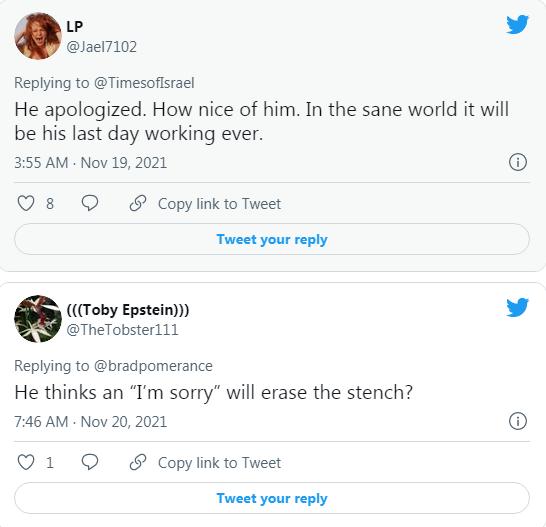Viewport: 546px width, 527px height.
Task: Click the chain link icon under Toby Epstein's tweet
Action: tap(138, 462)
